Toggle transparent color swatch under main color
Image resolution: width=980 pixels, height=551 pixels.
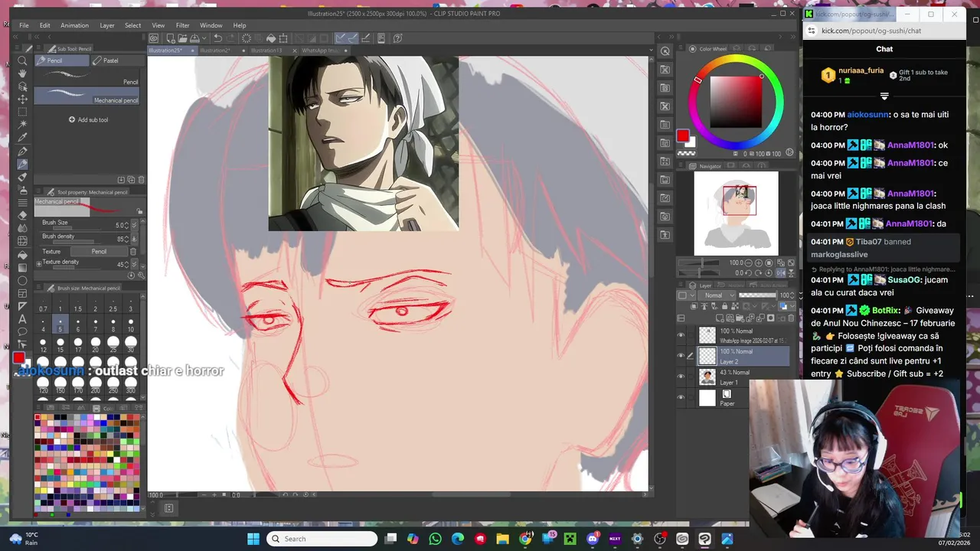pos(687,152)
